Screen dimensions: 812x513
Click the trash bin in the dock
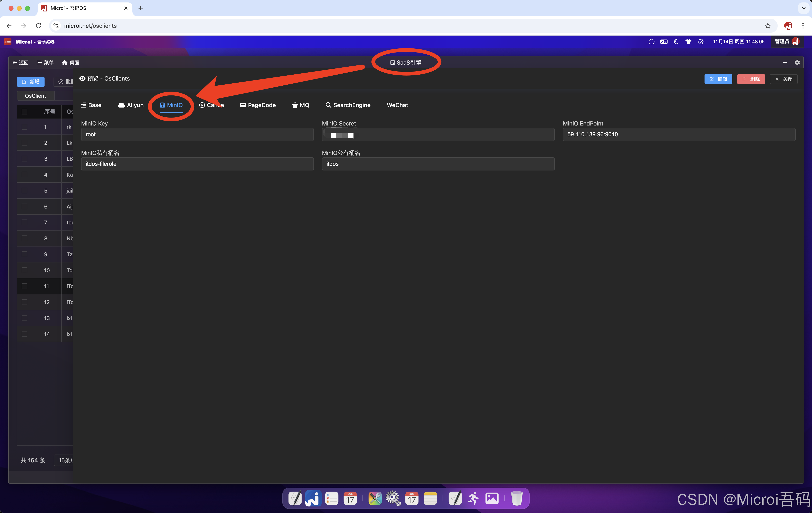click(x=516, y=498)
